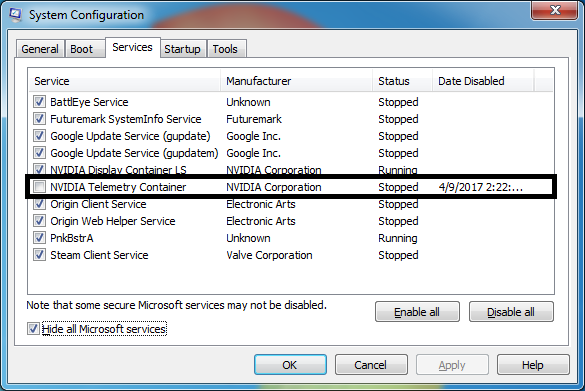Select the Services tab

132,47
